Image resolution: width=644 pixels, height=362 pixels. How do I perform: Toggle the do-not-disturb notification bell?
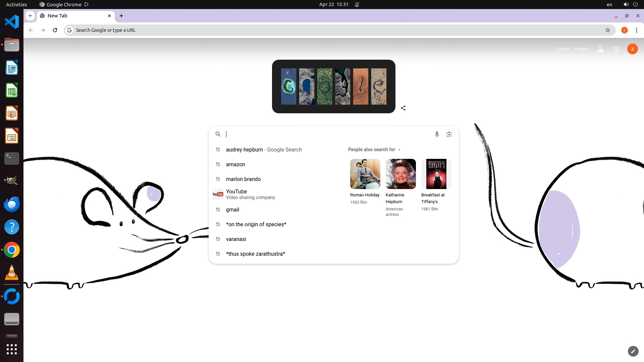pyautogui.click(x=357, y=5)
